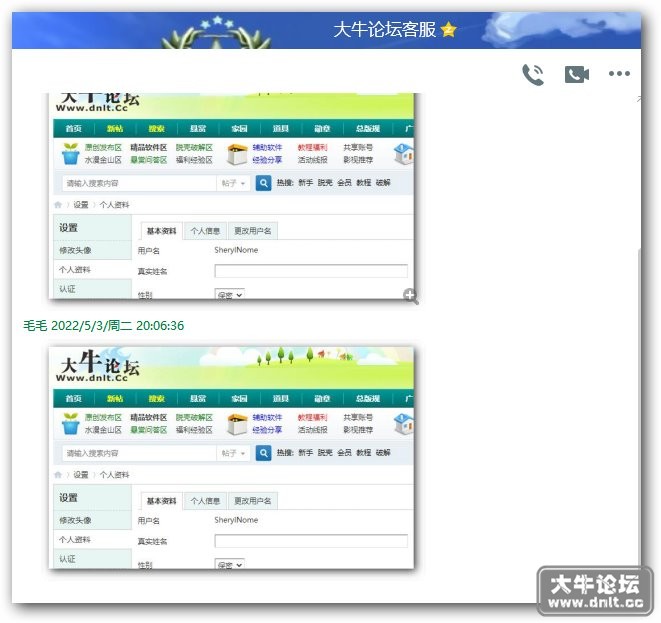Click 精品软件区 link in image below 毛毛's timestamp

pyautogui.click(x=148, y=417)
